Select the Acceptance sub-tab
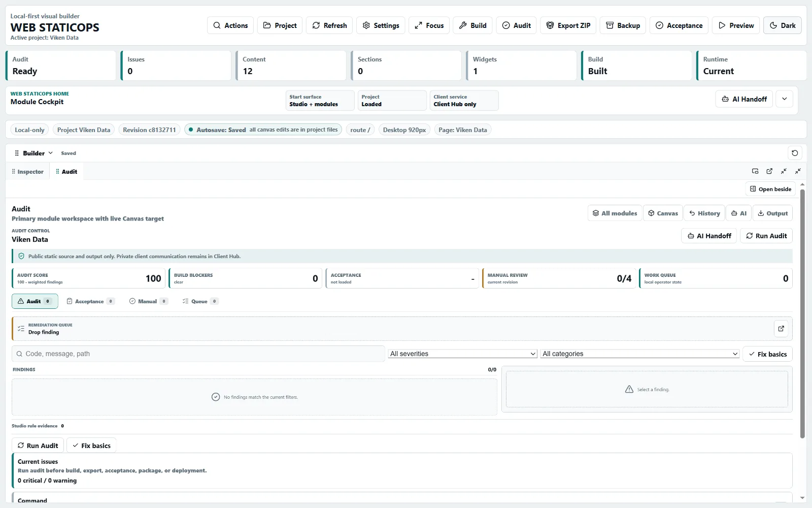This screenshot has width=812, height=508. click(91, 301)
